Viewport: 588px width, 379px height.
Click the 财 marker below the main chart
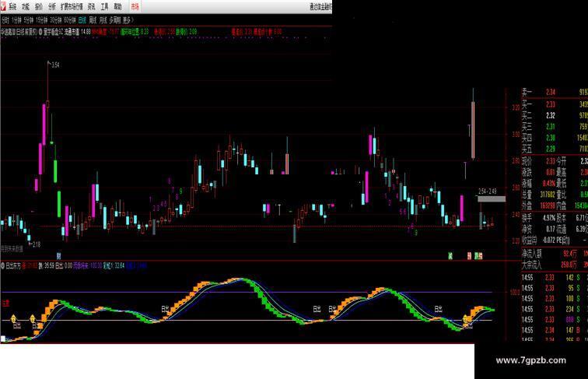pyautogui.click(x=58, y=256)
